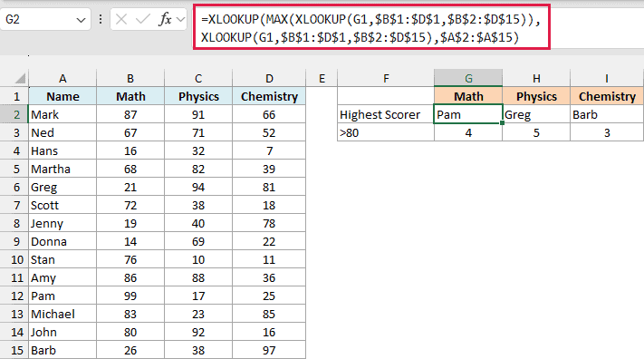Click the Select All corner triangle
The width and height of the screenshot is (644, 359).
tap(19, 78)
